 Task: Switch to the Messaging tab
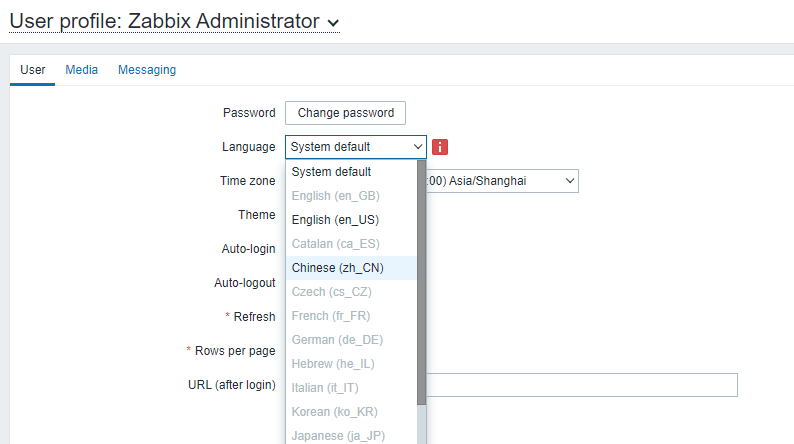tap(147, 70)
